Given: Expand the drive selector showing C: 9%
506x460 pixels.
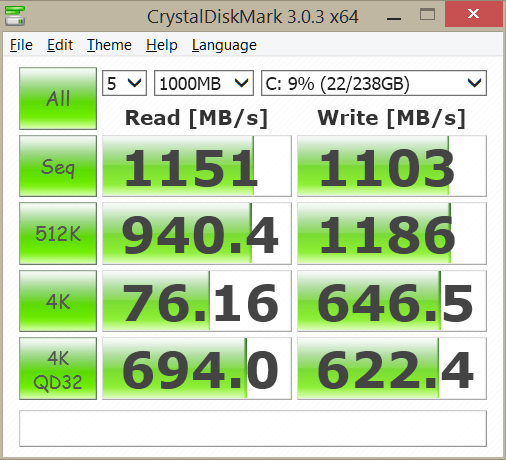Looking at the screenshot, I should (374, 83).
